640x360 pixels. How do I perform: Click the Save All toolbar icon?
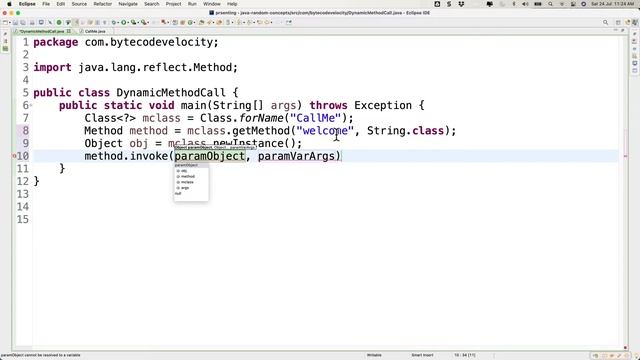(23, 22)
